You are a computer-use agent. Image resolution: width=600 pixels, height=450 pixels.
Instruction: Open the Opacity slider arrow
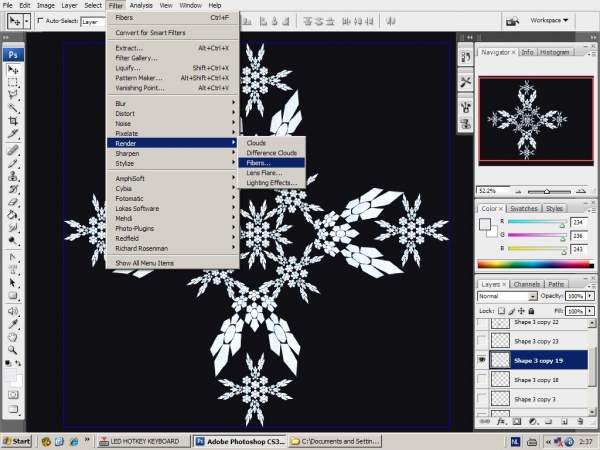point(590,296)
